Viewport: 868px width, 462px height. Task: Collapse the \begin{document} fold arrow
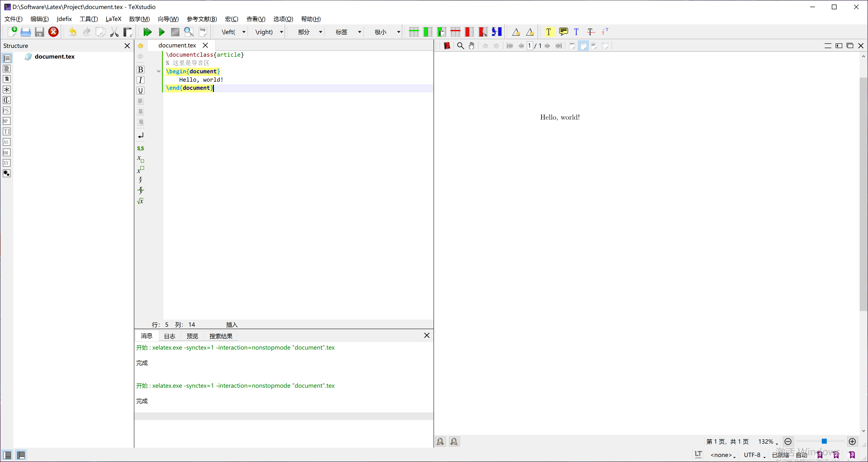[159, 71]
